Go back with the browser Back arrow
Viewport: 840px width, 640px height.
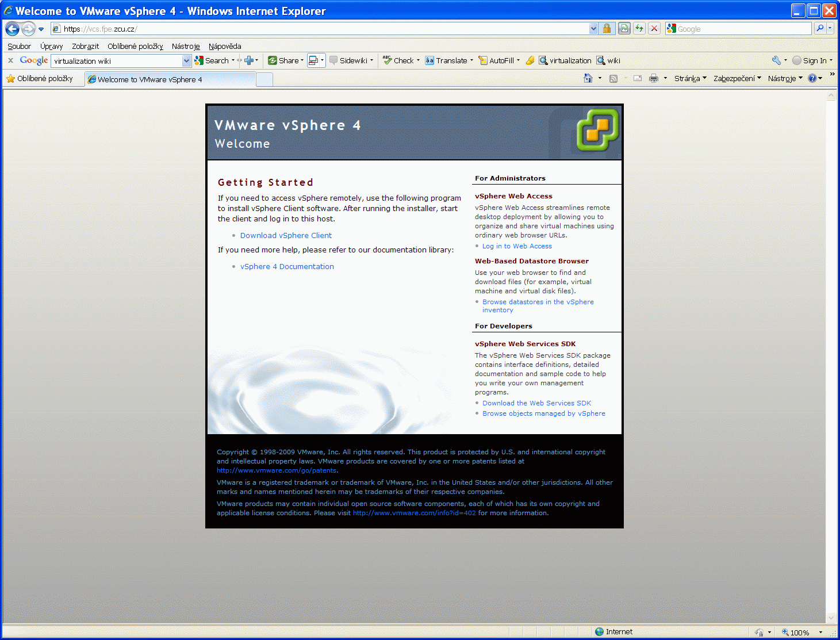[13, 29]
